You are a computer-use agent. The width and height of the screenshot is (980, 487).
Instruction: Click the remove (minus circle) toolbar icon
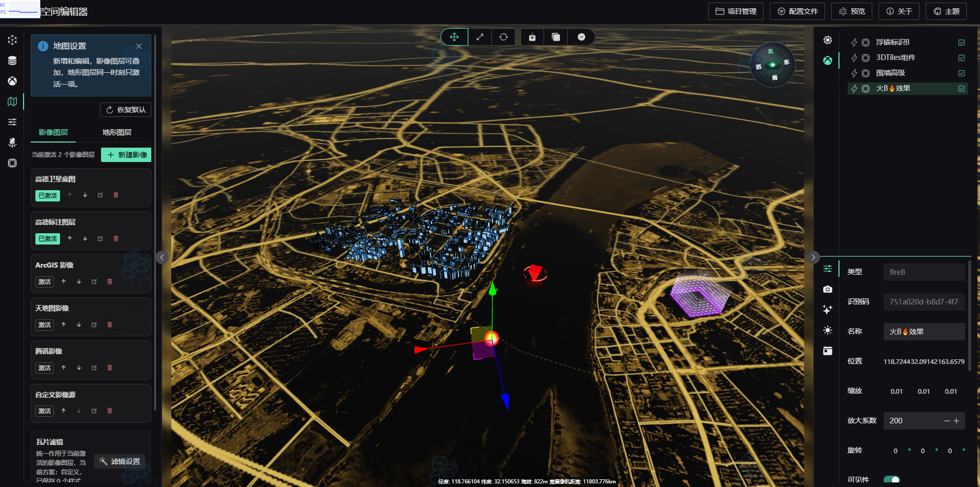(581, 37)
